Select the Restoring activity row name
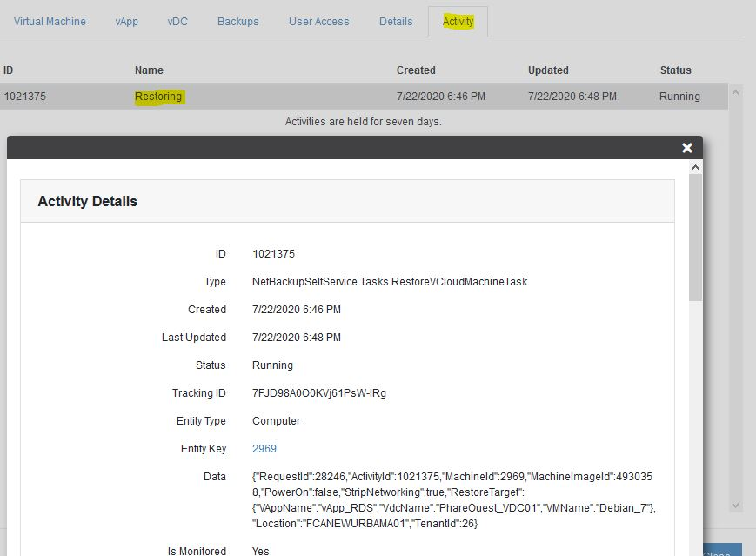Image resolution: width=756 pixels, height=556 pixels. point(158,97)
